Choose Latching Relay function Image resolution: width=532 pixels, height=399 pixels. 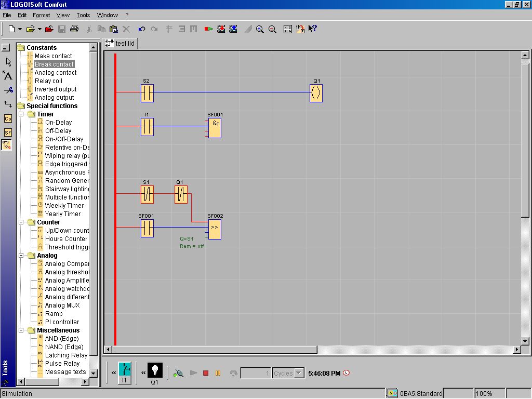(x=66, y=355)
